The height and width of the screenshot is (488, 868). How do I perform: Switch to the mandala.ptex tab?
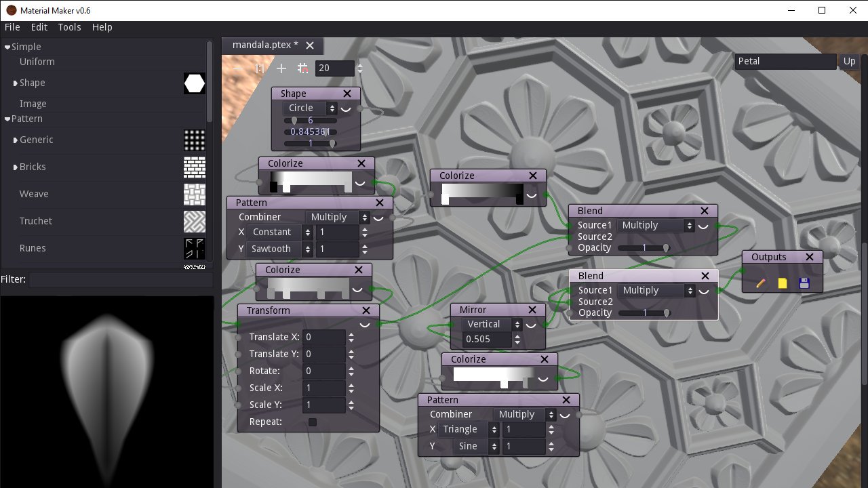(263, 45)
